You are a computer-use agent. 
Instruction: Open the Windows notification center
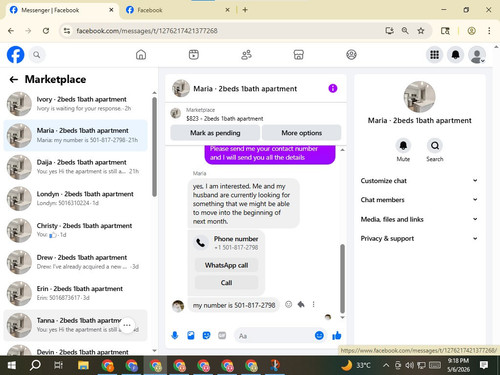(x=484, y=366)
